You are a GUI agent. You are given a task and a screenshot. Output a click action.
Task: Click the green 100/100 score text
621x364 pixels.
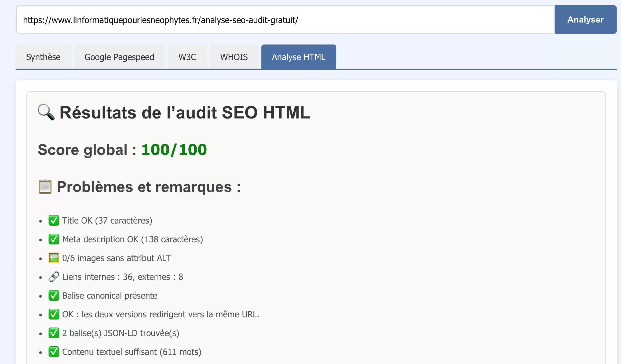coord(174,150)
